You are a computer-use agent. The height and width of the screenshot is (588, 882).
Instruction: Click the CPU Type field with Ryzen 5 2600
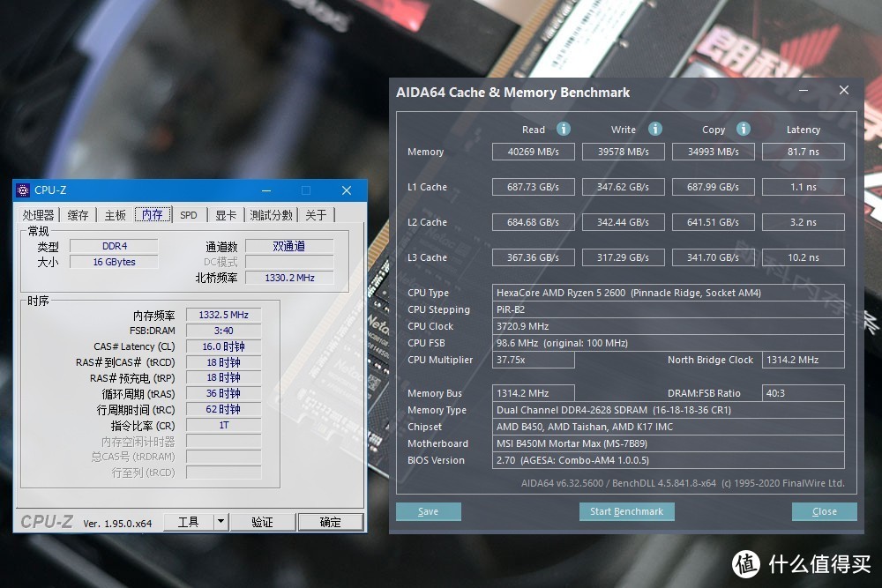click(x=669, y=293)
